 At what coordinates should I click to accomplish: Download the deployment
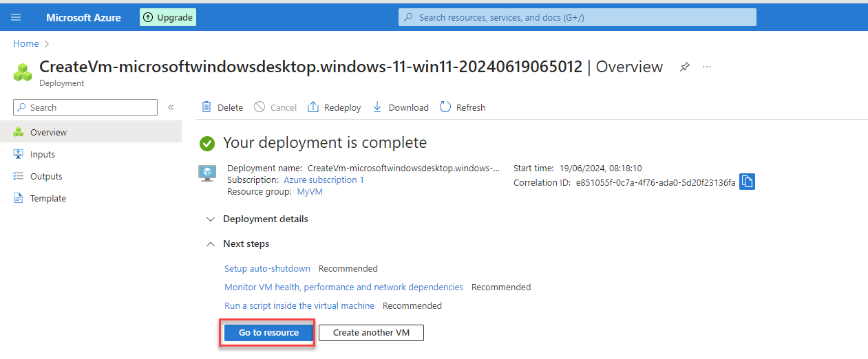(x=400, y=107)
